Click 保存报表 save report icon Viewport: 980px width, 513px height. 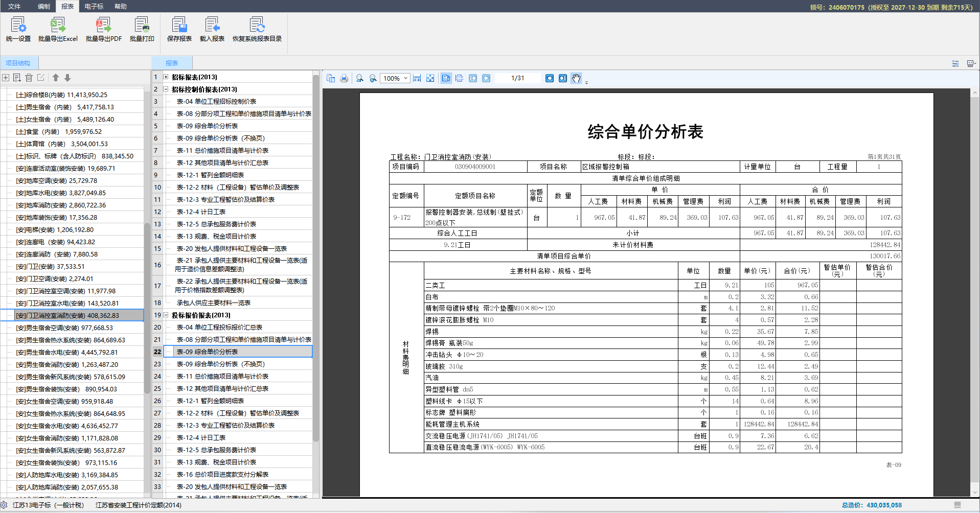(179, 29)
